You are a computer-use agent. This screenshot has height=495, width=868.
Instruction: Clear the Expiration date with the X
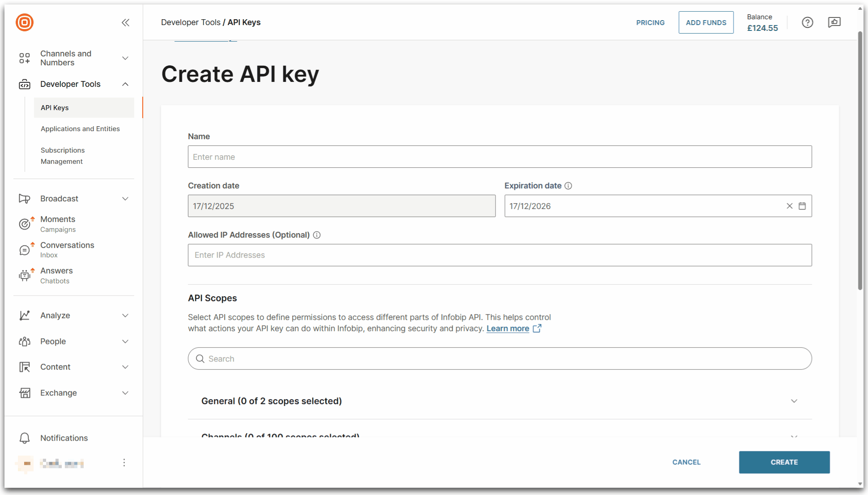789,206
